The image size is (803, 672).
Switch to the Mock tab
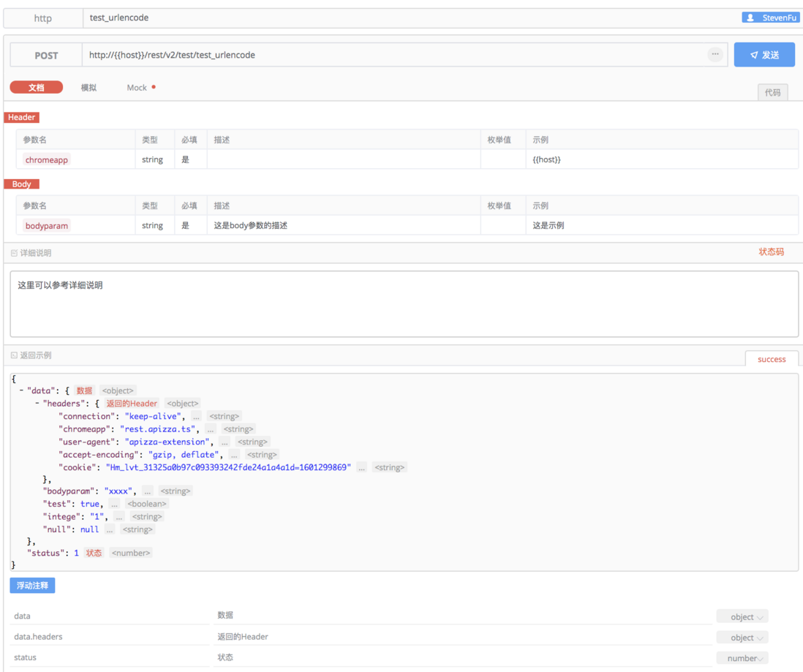click(137, 88)
